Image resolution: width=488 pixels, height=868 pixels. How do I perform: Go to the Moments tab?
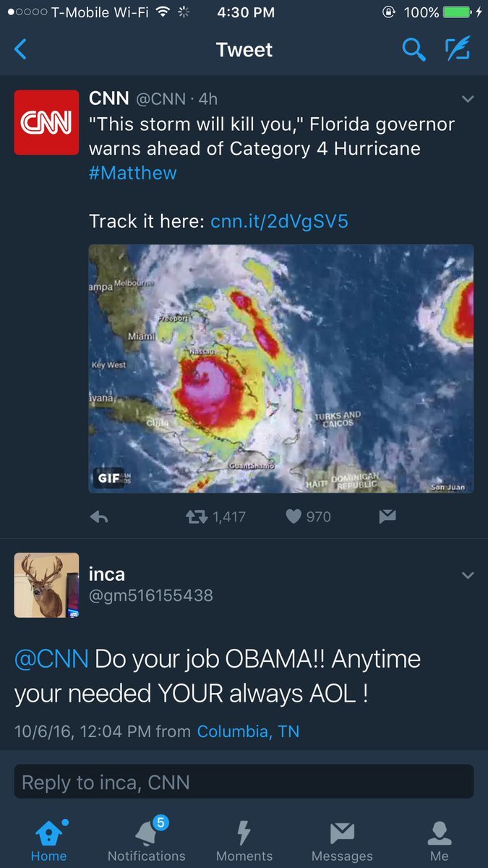244,841
